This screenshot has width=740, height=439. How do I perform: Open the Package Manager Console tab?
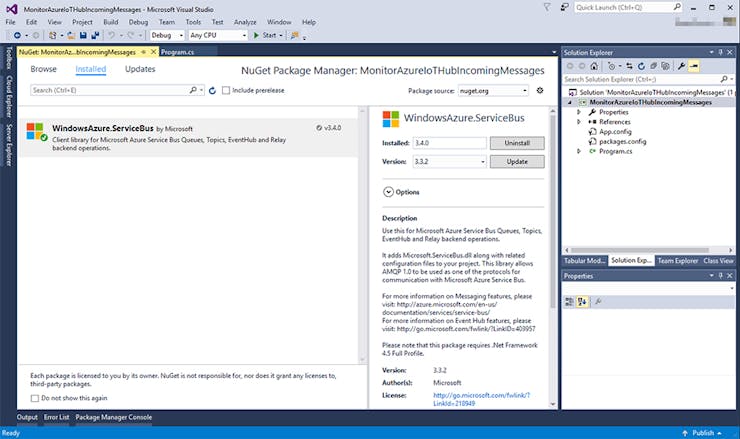coord(114,417)
